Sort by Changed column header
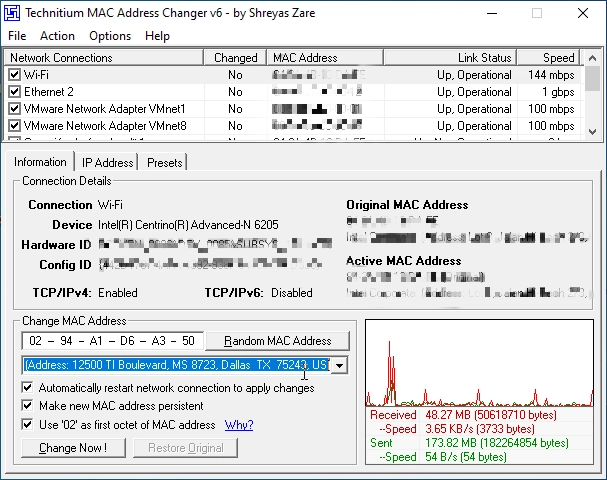Screen dimensions: 607x480 click(x=235, y=58)
